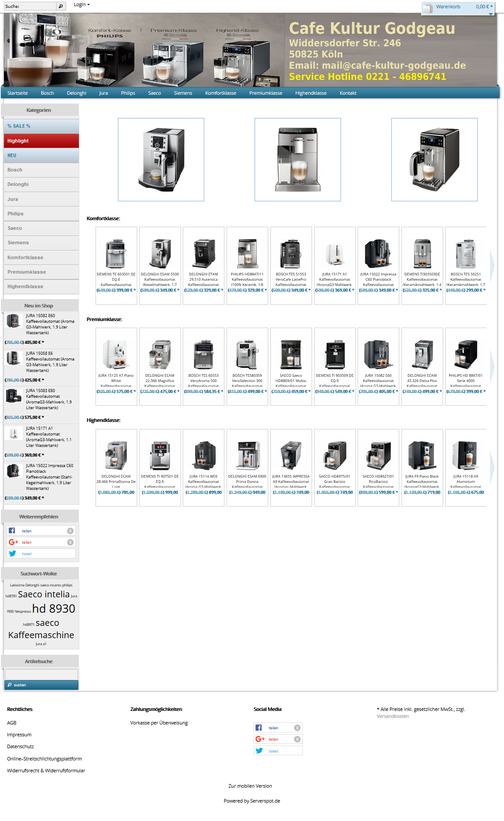Open the Jura navigation bar item
The width and height of the screenshot is (504, 821).
(103, 93)
